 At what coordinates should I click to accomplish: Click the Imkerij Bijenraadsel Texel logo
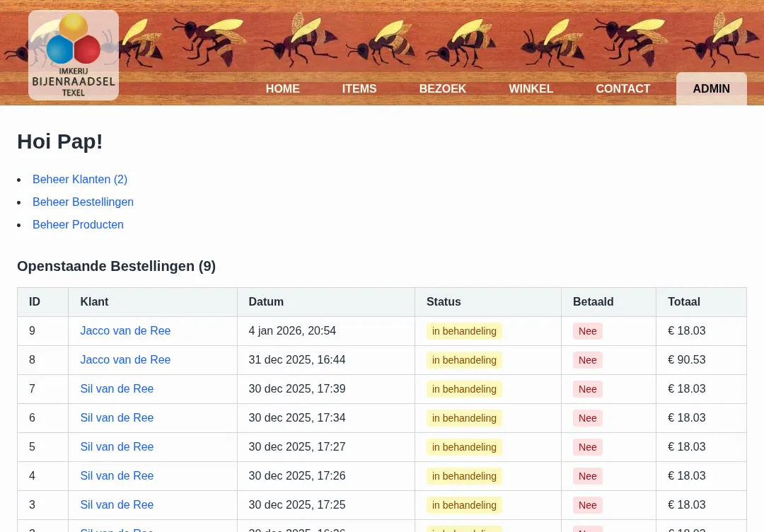point(74,54)
